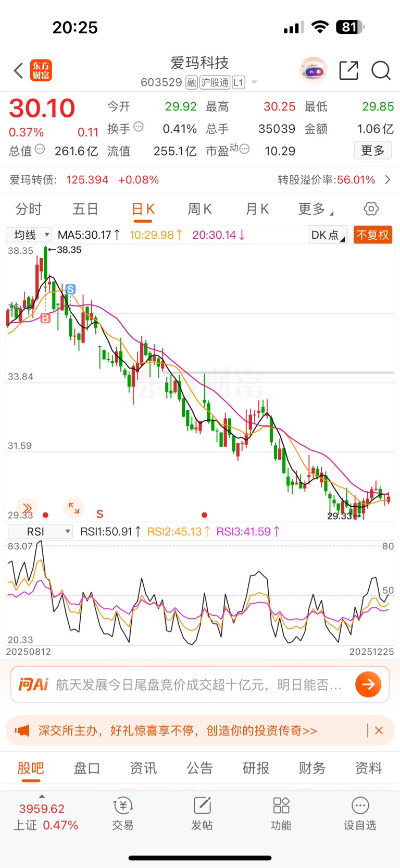The height and width of the screenshot is (868, 400).
Task: Expand the 上证 index ticker arrow
Action: [x=42, y=797]
